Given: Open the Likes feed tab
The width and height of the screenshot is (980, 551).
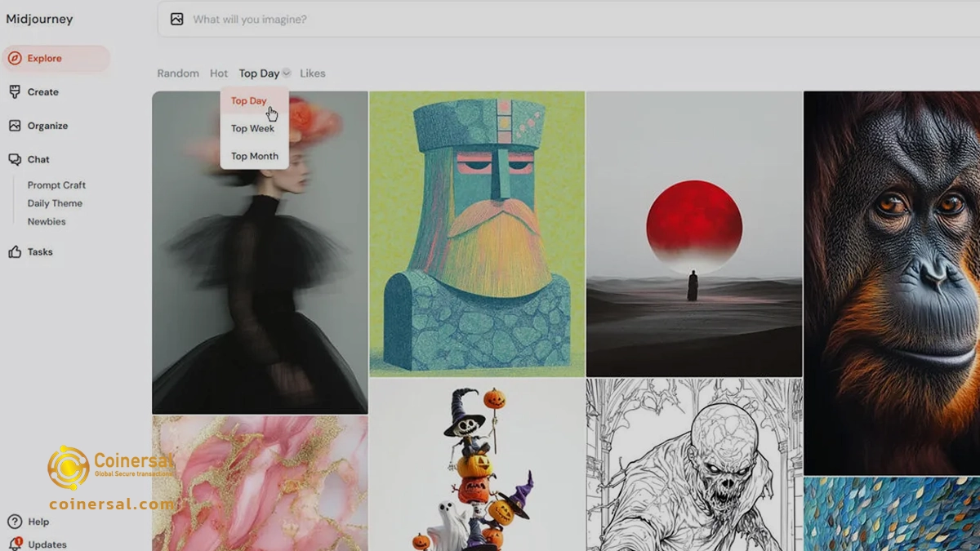Looking at the screenshot, I should pyautogui.click(x=312, y=73).
